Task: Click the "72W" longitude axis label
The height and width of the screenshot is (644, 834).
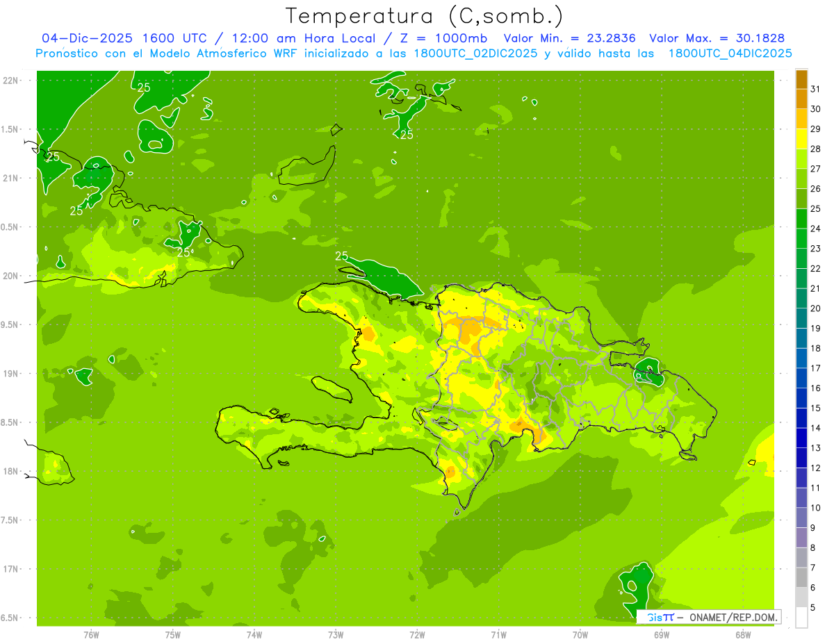Action: pos(417,635)
